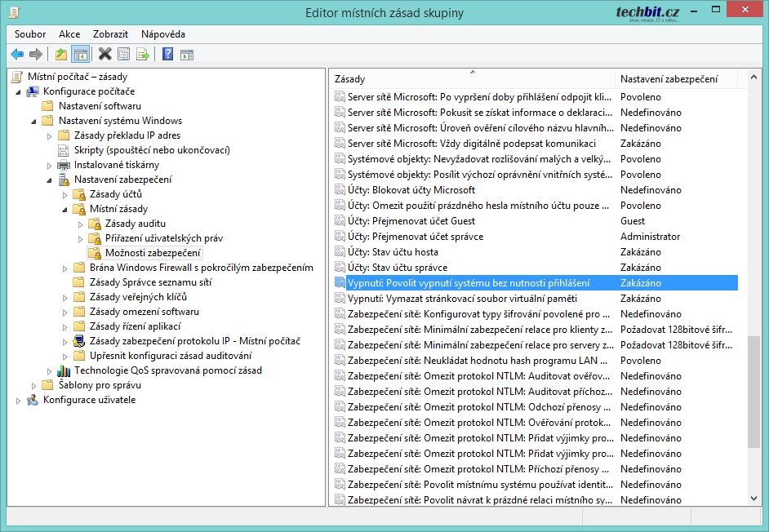Click the blue Help question mark icon
This screenshot has height=532, width=769.
(x=167, y=55)
